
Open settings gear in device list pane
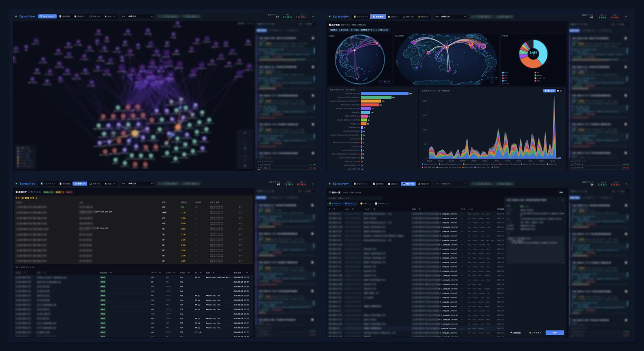tap(626, 184)
